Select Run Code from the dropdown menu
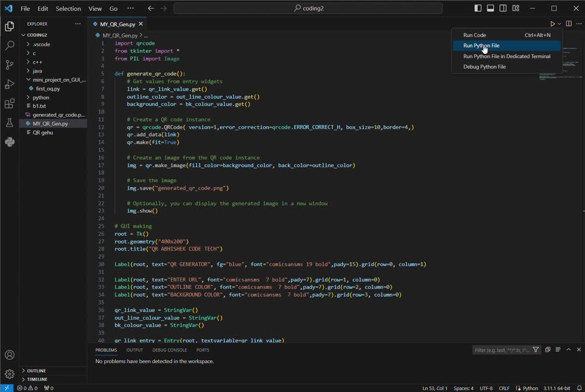 [x=507, y=35]
